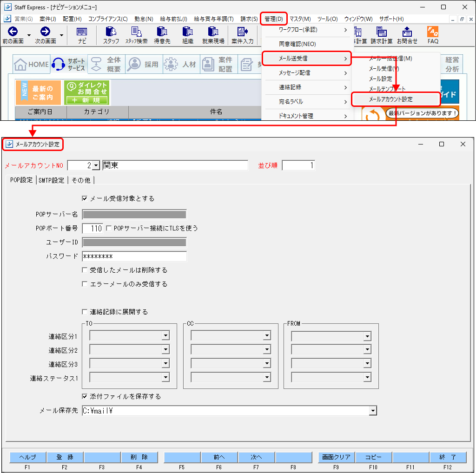
Task: Enable 受信したメールは削除する checkbox
Action: pyautogui.click(x=85, y=270)
